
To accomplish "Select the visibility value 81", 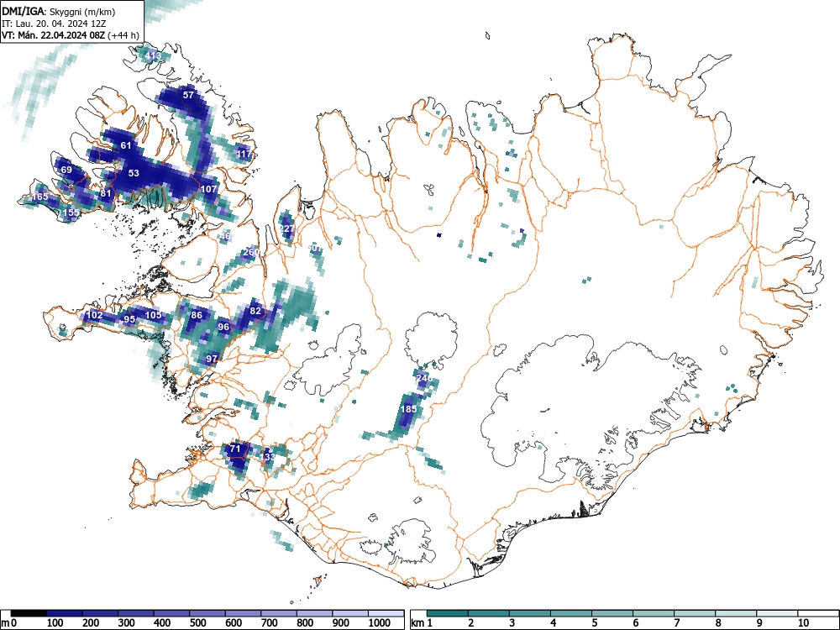I will 106,193.
